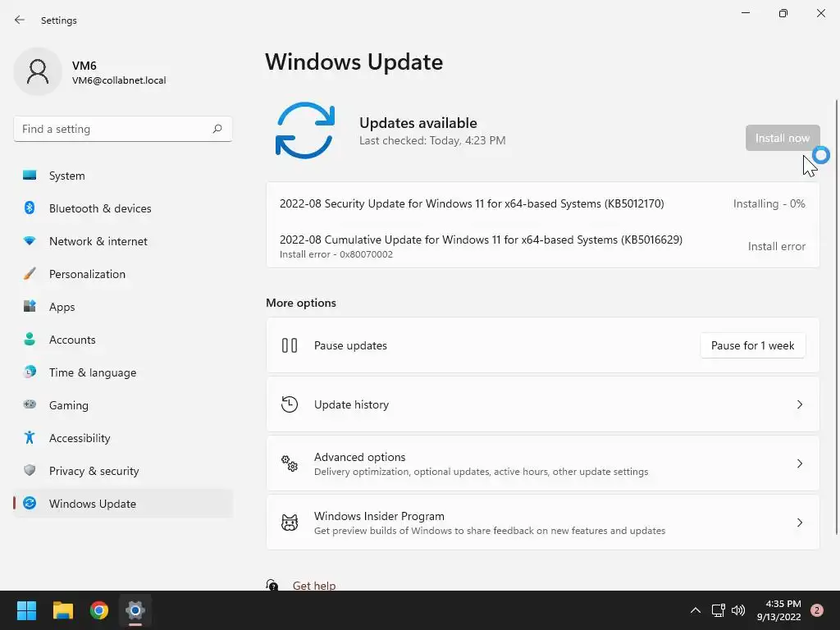This screenshot has width=840, height=630.
Task: Select Accounts in the sidebar
Action: point(123,340)
